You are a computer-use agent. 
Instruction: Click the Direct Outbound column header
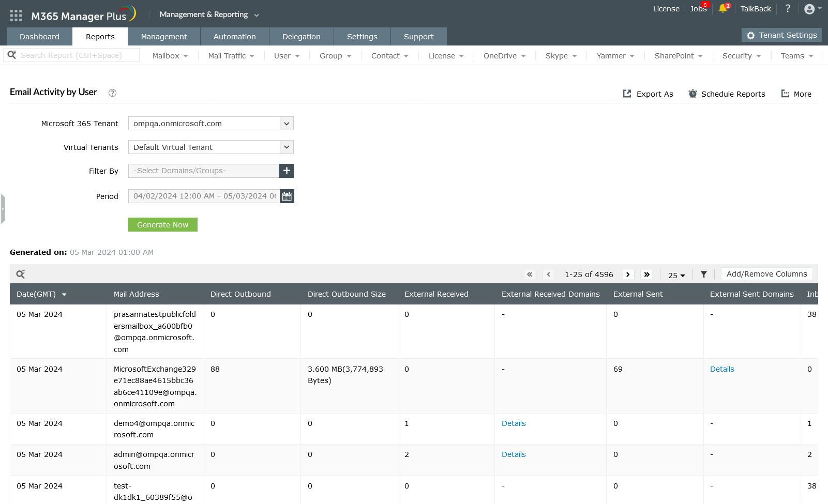click(x=240, y=294)
